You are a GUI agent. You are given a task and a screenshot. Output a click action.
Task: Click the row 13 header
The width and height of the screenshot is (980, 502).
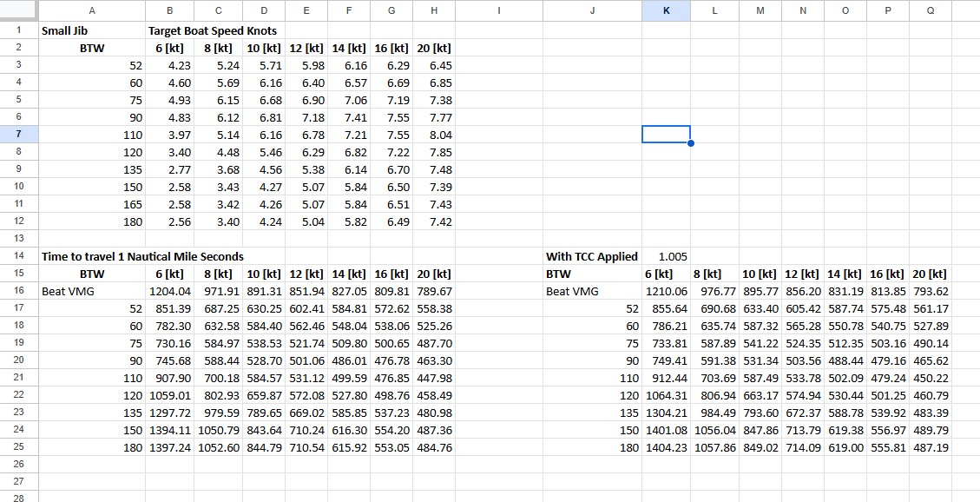tap(18, 238)
